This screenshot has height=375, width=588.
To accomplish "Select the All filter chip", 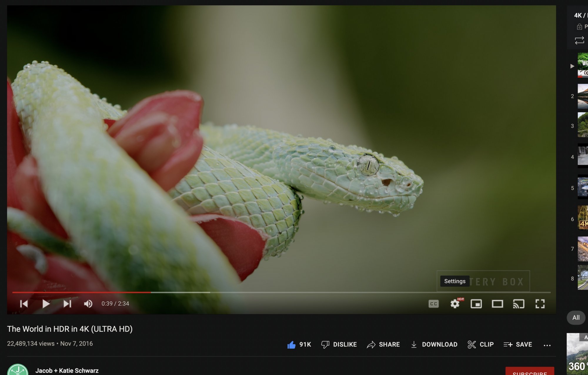I will pyautogui.click(x=576, y=318).
